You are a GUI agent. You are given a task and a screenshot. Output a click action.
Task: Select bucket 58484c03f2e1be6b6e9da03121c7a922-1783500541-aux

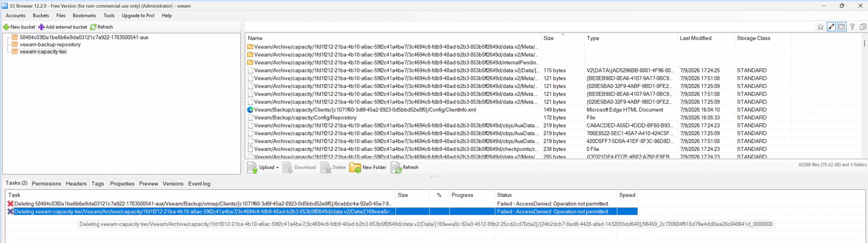coord(84,37)
